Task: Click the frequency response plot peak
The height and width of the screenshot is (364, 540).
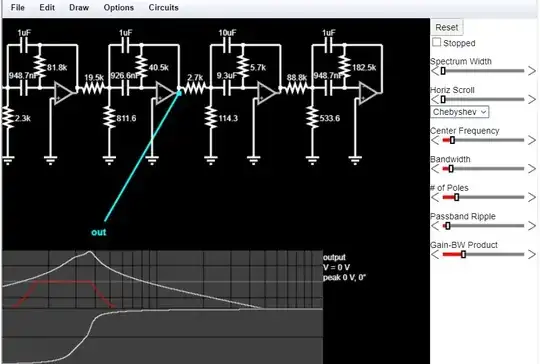Action: 90,252
